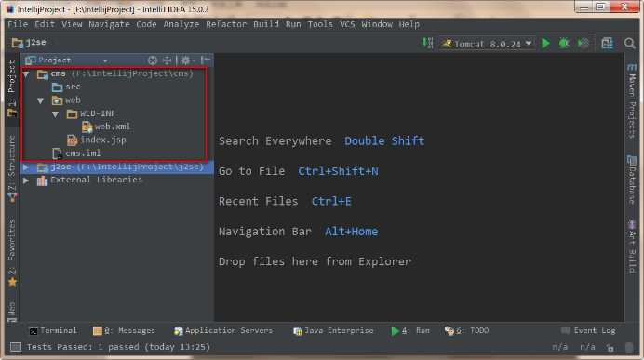644x360 pixels.
Task: Open Search Everywhere magnifier icon
Action: [629, 43]
